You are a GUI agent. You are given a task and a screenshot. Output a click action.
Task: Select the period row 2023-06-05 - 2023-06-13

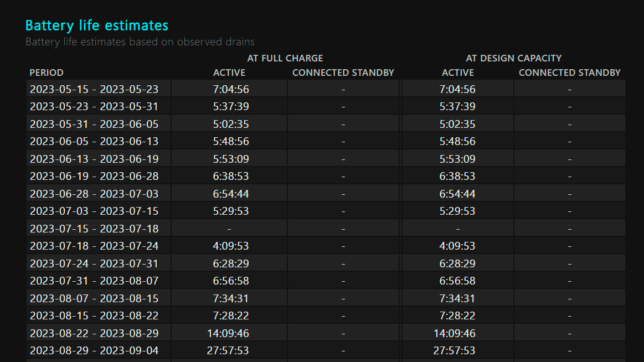[x=94, y=141]
